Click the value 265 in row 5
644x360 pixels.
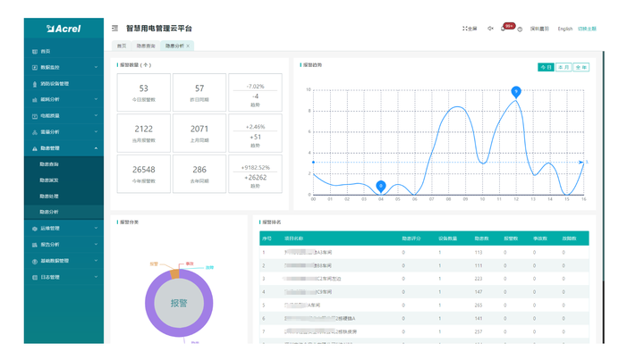(x=478, y=306)
